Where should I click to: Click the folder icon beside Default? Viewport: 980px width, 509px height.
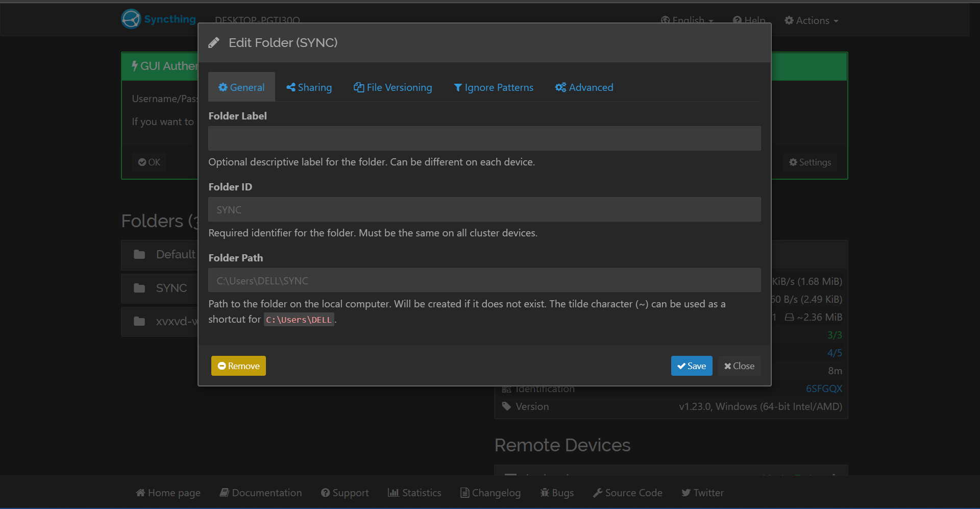pos(139,254)
